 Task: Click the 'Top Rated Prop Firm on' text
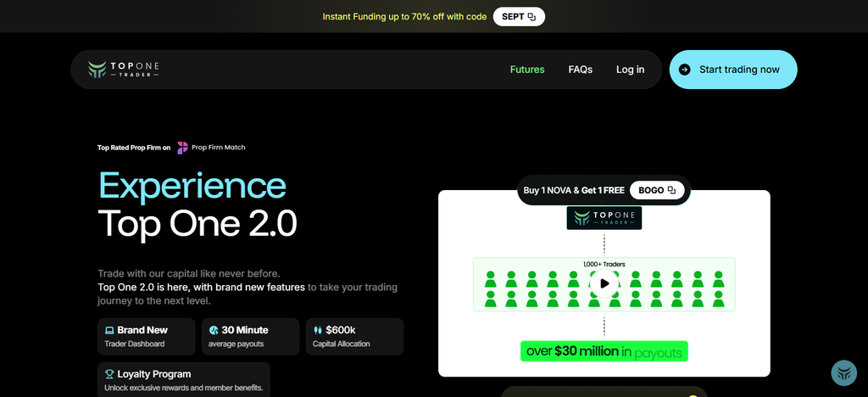134,148
